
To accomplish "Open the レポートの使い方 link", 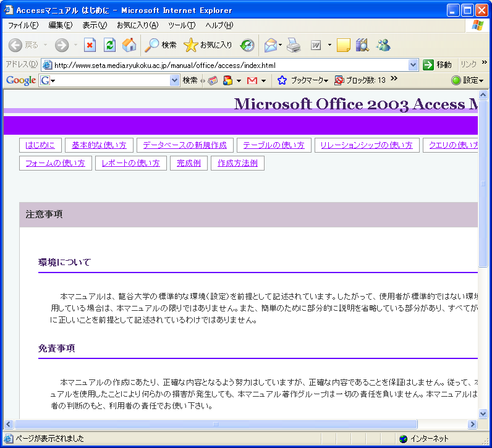I will pyautogui.click(x=130, y=163).
